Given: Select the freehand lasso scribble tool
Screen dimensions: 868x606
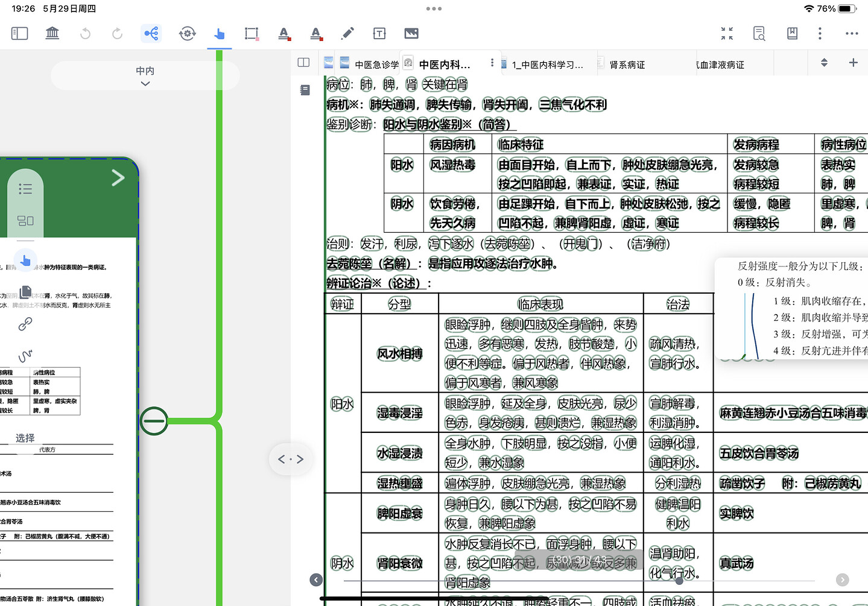Looking at the screenshot, I should coord(25,356).
